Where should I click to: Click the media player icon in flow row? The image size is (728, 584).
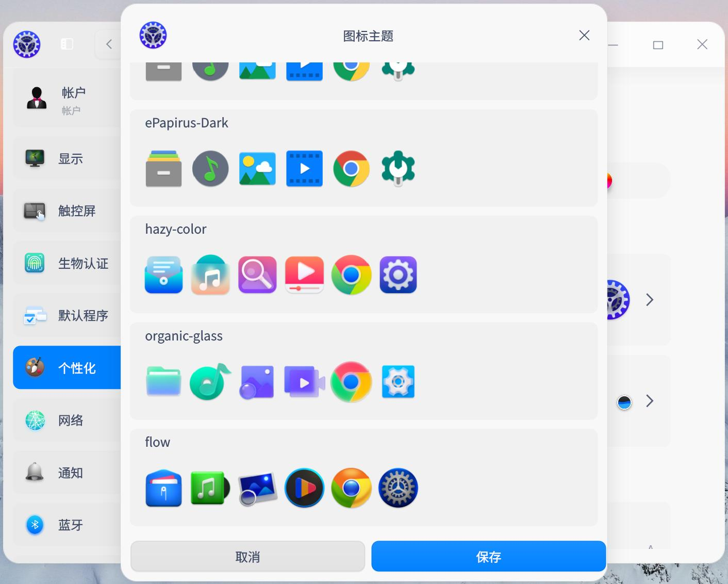pos(304,488)
